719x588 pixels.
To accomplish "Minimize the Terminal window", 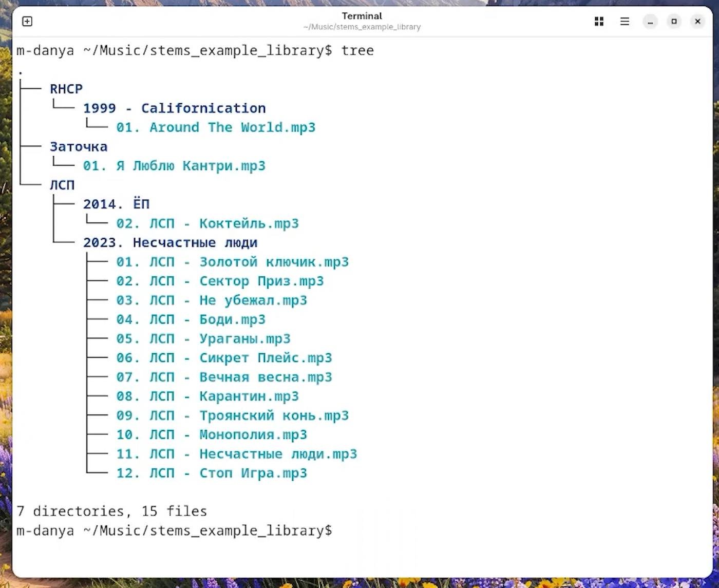I will tap(650, 21).
